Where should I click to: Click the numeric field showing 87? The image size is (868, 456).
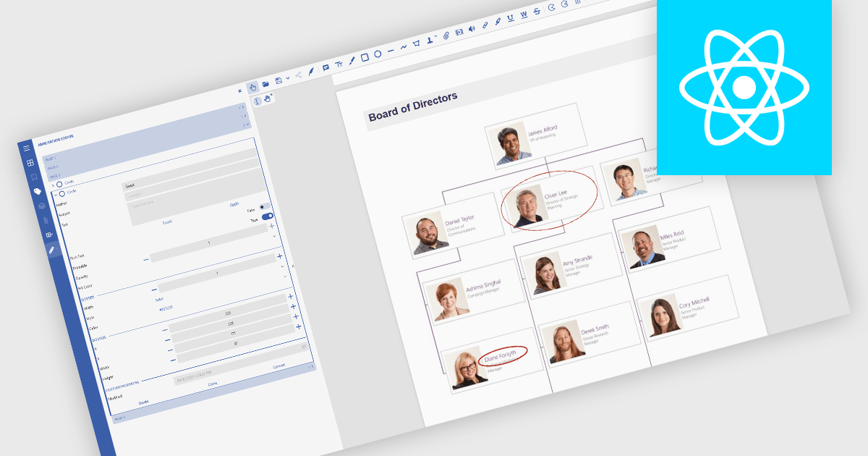pos(237,343)
